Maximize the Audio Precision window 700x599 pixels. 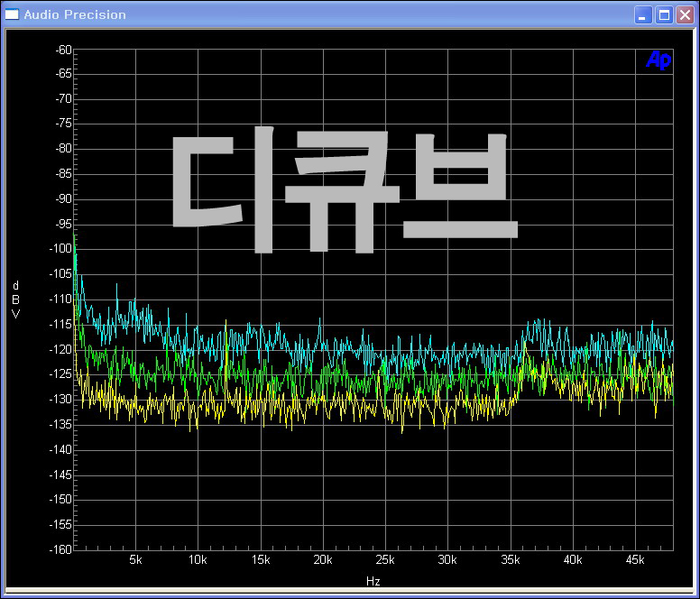664,14
